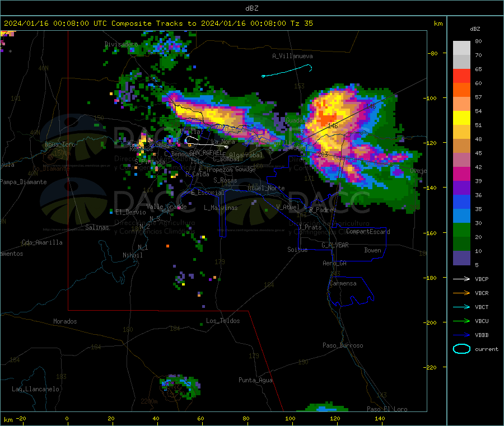Image resolution: width=504 pixels, height=426 pixels.
Task: Click the A_Villanueva map label
Action: click(292, 56)
